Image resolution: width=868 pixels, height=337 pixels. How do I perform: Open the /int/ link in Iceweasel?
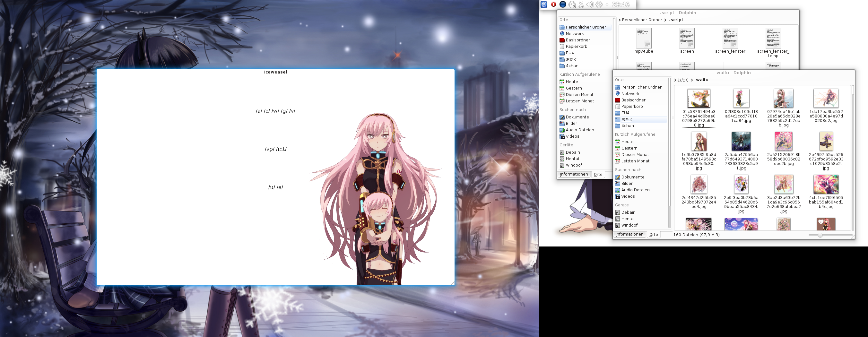pyautogui.click(x=281, y=149)
